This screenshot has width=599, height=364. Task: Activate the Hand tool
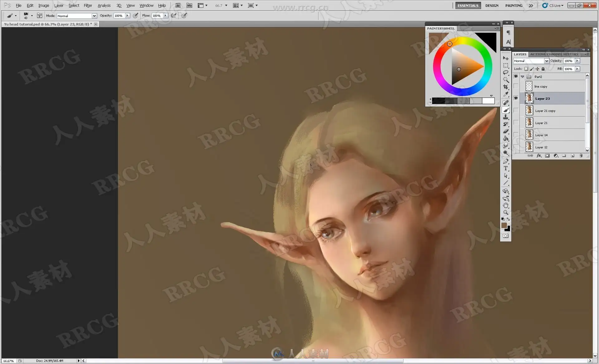tap(506, 205)
